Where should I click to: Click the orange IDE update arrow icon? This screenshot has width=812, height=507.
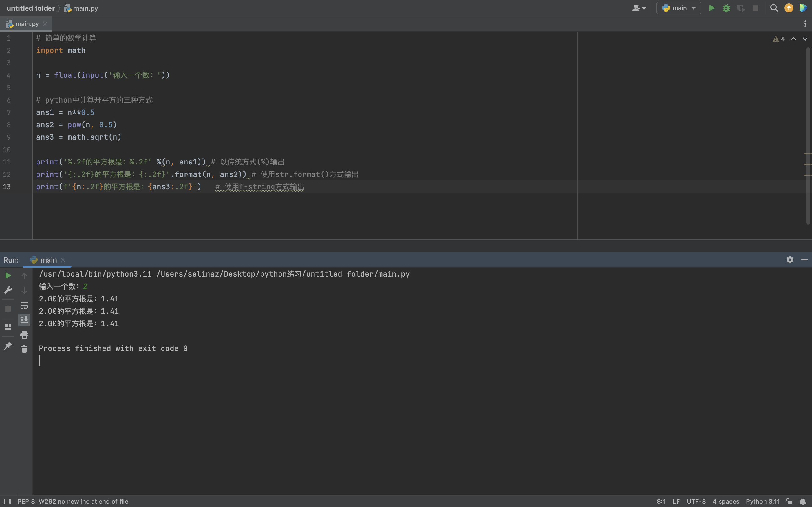789,8
